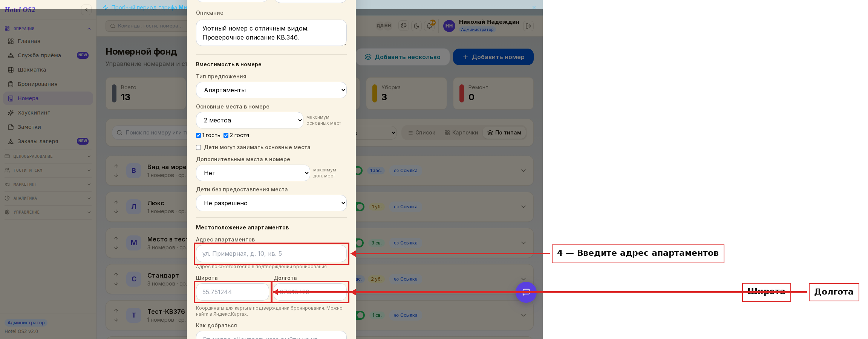The image size is (868, 339).
Task: Switch to dark mode moon icon
Action: coord(416,26)
